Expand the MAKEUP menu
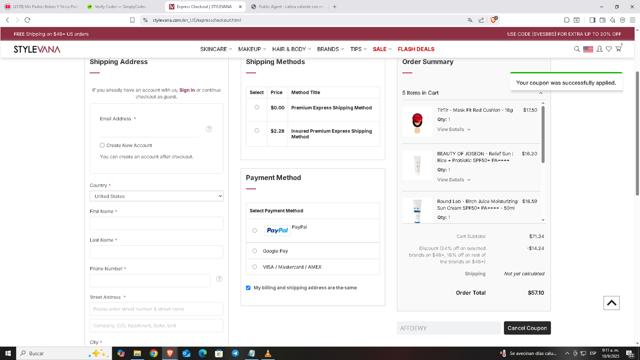This screenshot has width=640, height=360. 252,49
